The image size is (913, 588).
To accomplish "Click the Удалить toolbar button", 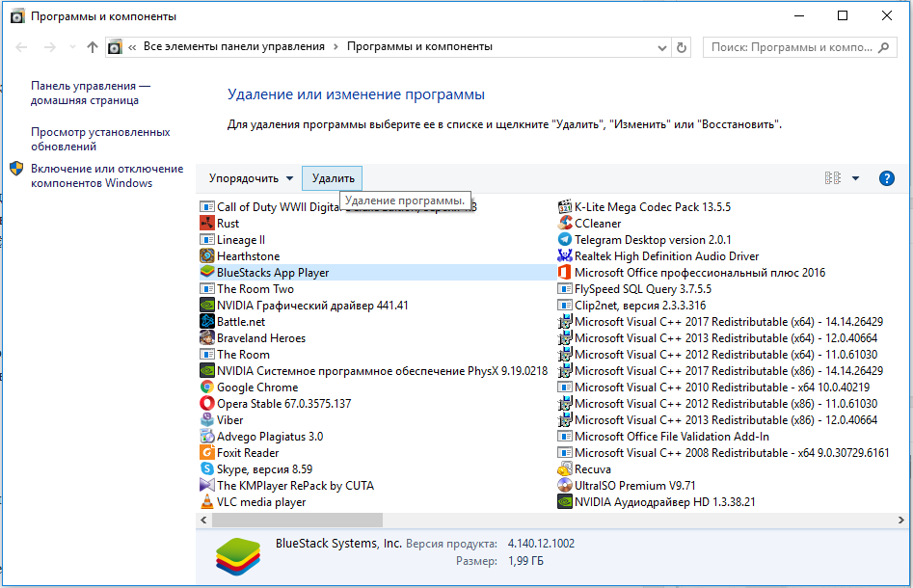I will (334, 178).
